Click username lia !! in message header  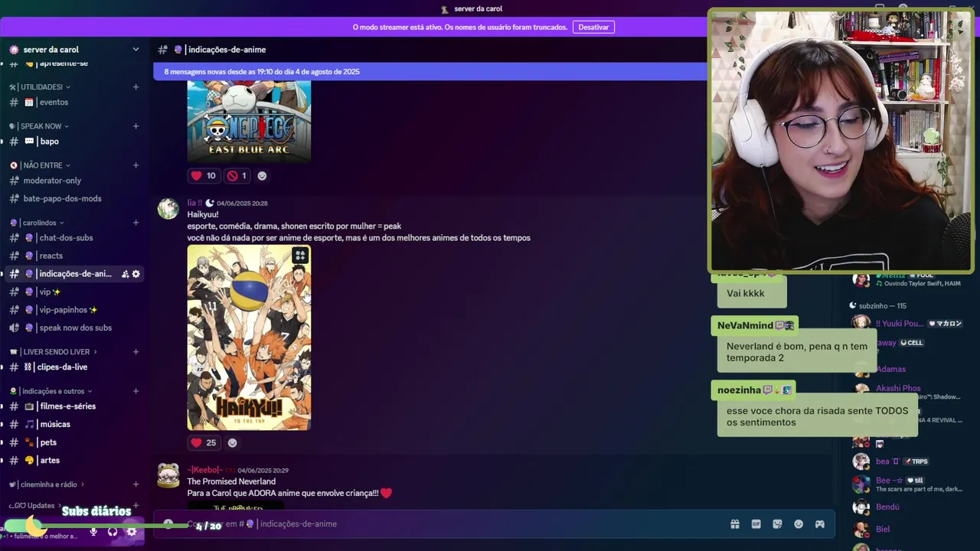pyautogui.click(x=194, y=203)
